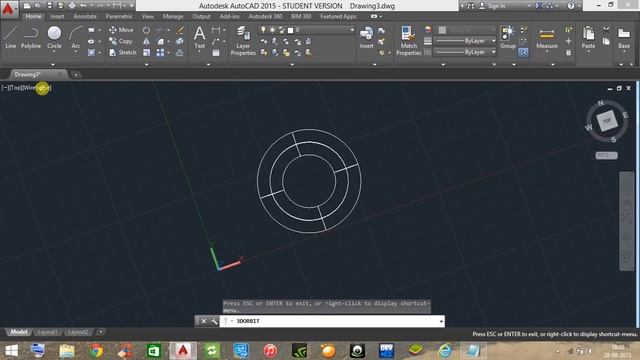
Task: Click Save in Quick Access toolbar
Action: 49,6
